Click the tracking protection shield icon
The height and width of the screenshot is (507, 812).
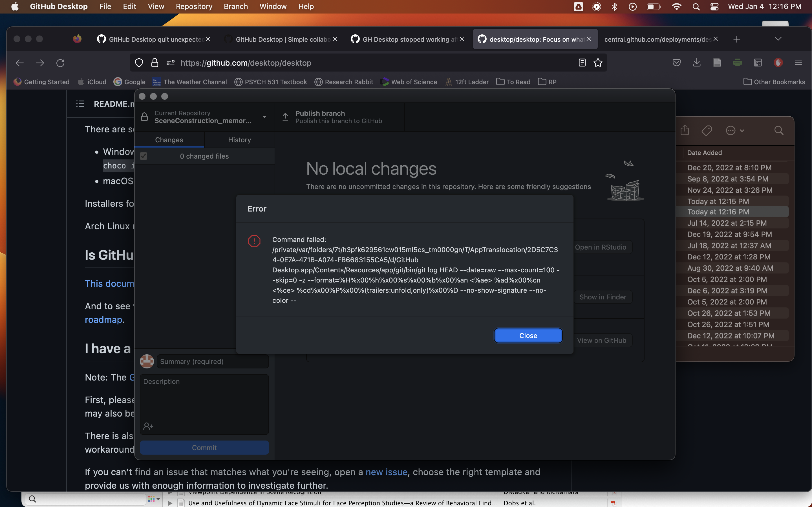pos(139,63)
